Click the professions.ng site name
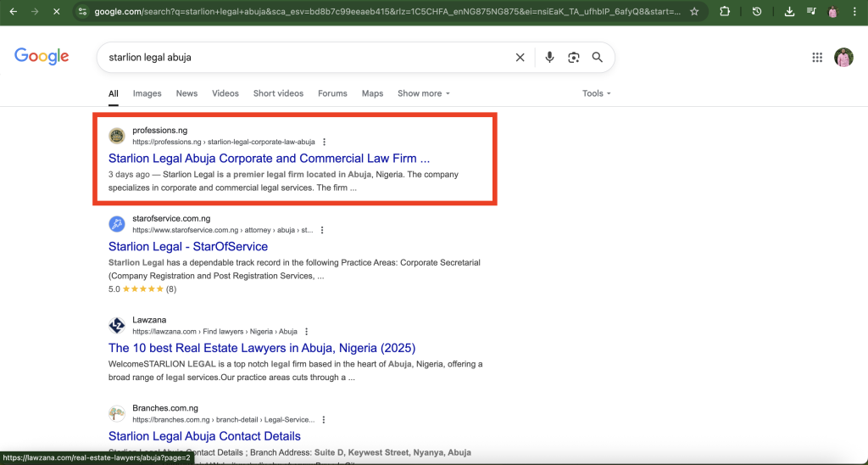The image size is (868, 465). coord(160,130)
